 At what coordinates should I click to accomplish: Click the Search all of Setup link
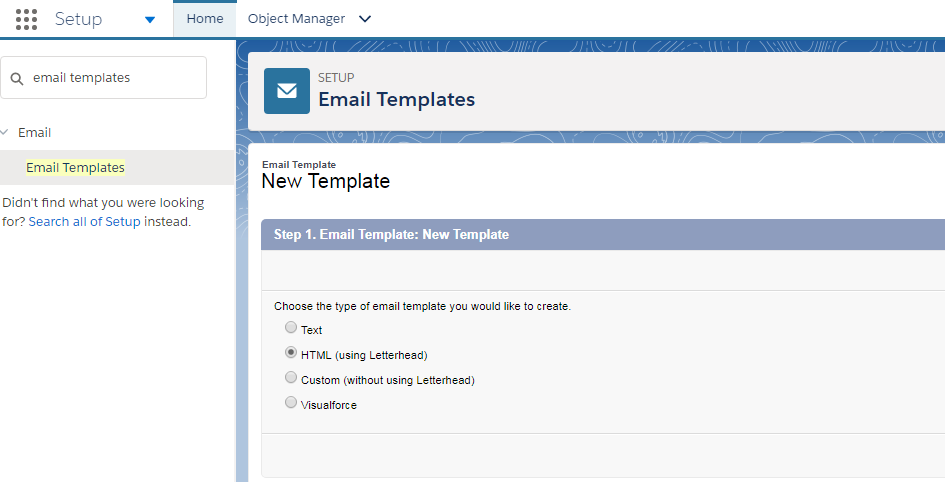point(84,222)
